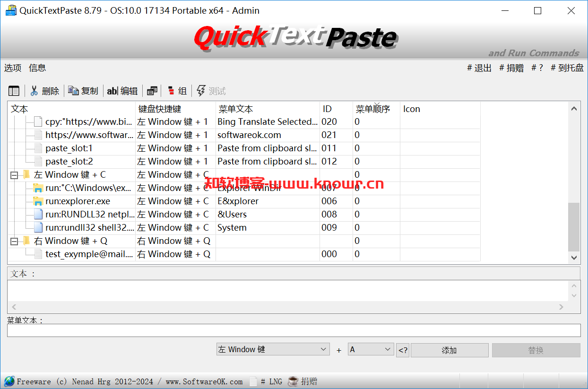Image resolution: width=588 pixels, height=389 pixels.
Task: Click the text icon beside https://www.softwar...
Action: tap(38, 135)
